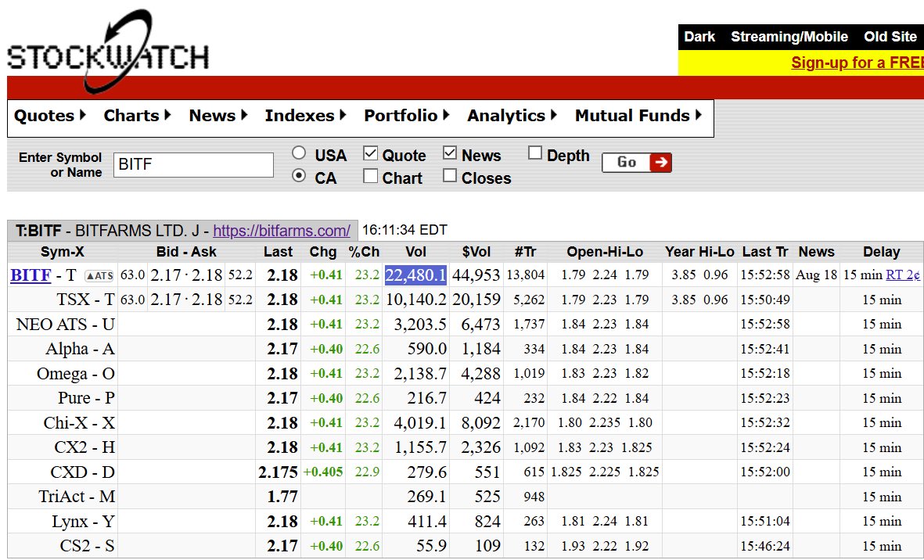Focus the Enter Symbol input field
The width and height of the screenshot is (924, 560).
pyautogui.click(x=193, y=164)
